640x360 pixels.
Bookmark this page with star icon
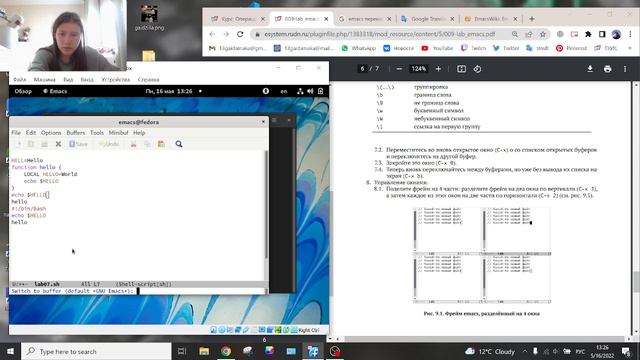pos(542,34)
